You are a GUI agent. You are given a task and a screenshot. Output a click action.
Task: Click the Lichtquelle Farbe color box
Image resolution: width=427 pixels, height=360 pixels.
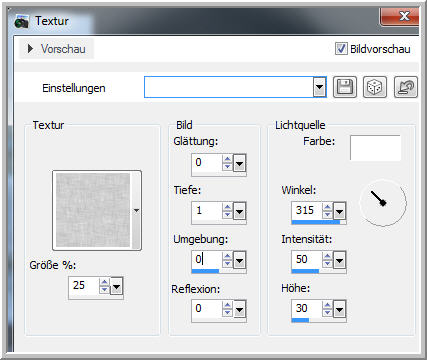pos(375,148)
